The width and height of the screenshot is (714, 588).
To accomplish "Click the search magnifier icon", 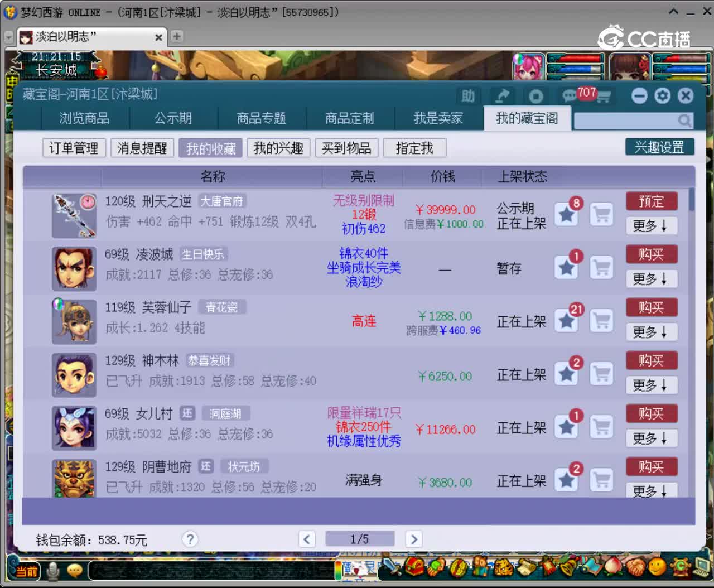I will (684, 120).
